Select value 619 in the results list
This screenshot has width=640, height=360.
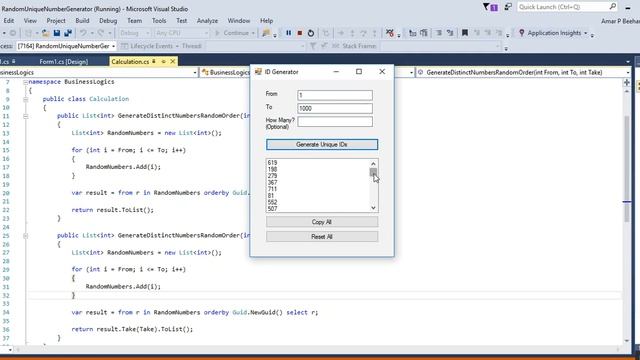coord(273,162)
